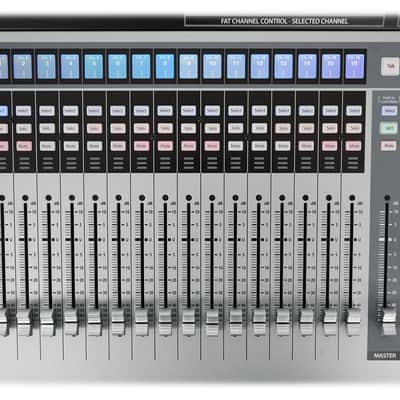Image resolution: width=400 pixels, height=400 pixels.
Task: Select channel 11 with its Select button
Action: pos(236,111)
